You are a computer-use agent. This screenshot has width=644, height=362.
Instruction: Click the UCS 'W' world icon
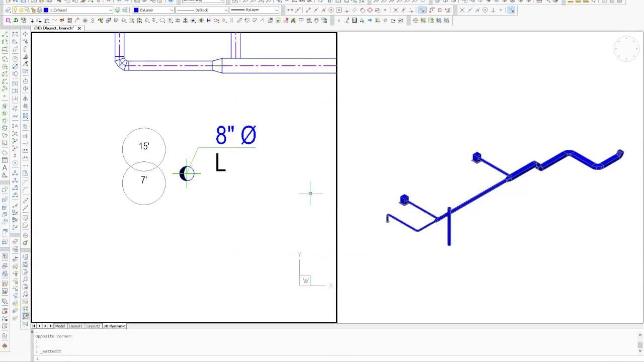[305, 281]
